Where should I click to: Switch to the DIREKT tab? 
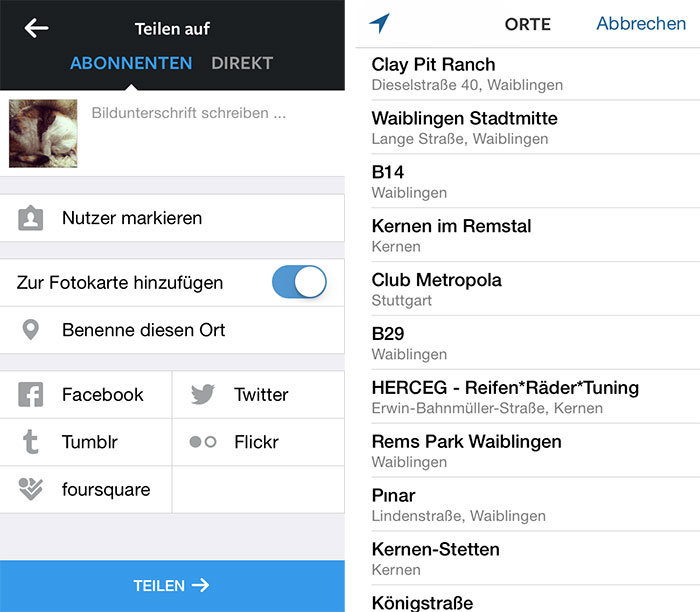242,63
